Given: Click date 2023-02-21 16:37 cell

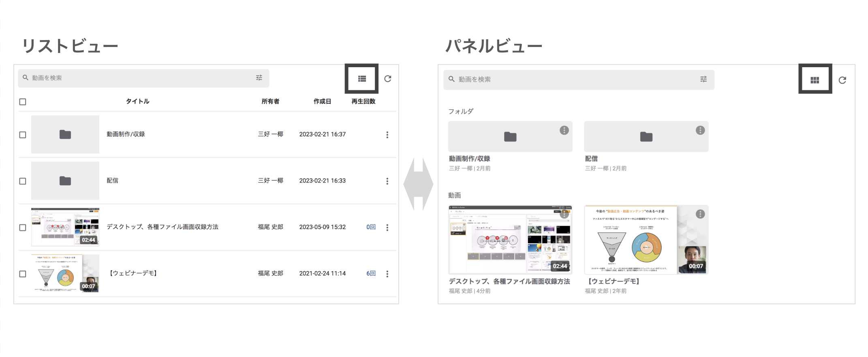Looking at the screenshot, I should coord(323,134).
